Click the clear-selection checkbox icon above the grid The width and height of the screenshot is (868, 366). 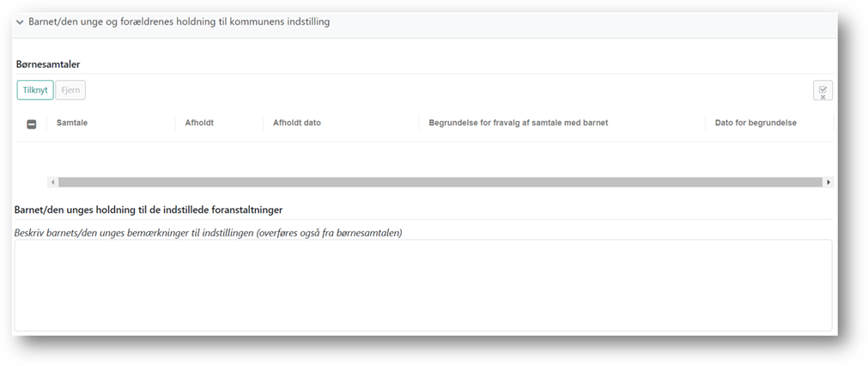coord(822,90)
